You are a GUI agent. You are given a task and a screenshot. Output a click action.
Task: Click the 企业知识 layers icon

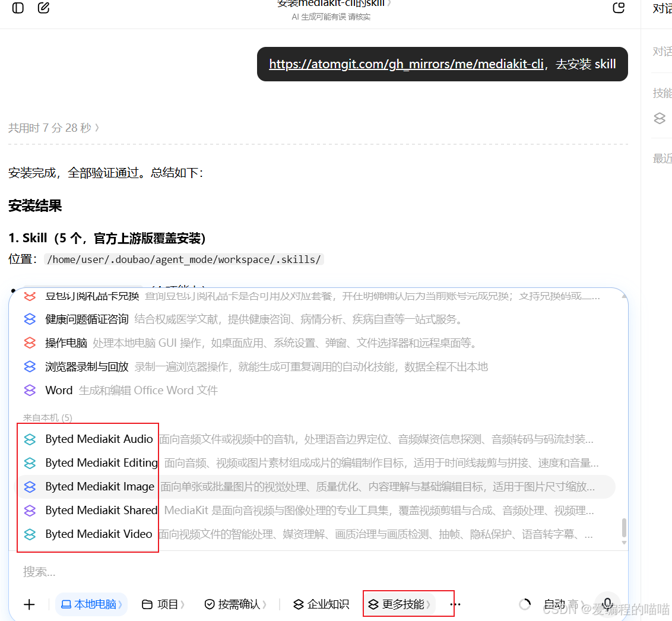(298, 605)
